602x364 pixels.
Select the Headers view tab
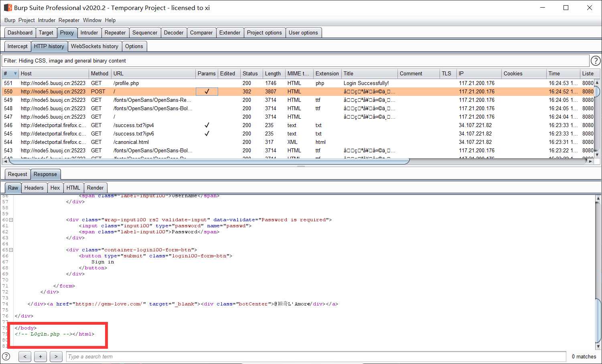click(34, 188)
